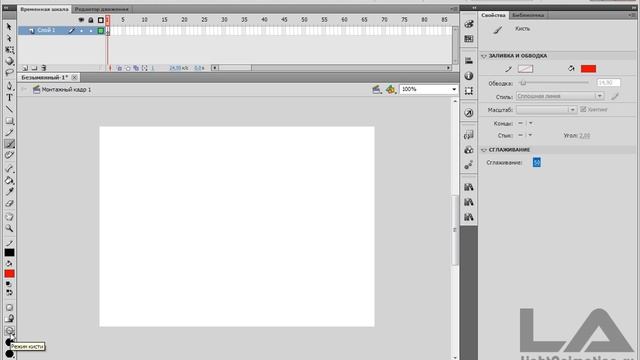Select the Line tool
This screenshot has width=640, height=360.
[9, 109]
